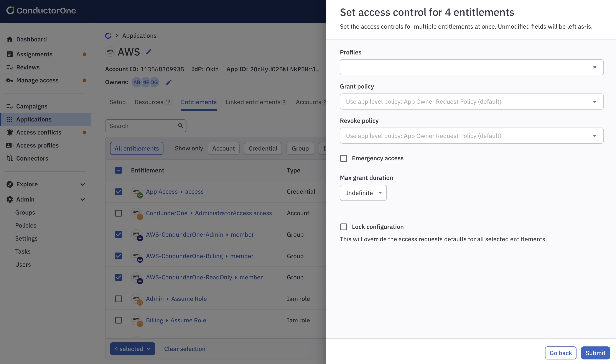Image resolution: width=616 pixels, height=364 pixels.
Task: Open the Profiles dropdown
Action: point(471,67)
